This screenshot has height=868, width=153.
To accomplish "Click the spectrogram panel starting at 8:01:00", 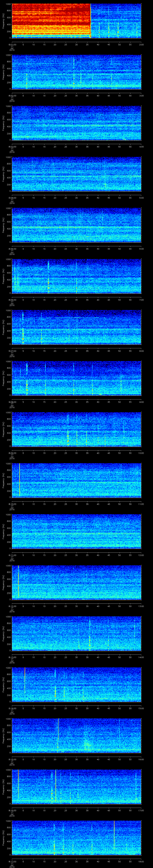I will pos(76,21).
